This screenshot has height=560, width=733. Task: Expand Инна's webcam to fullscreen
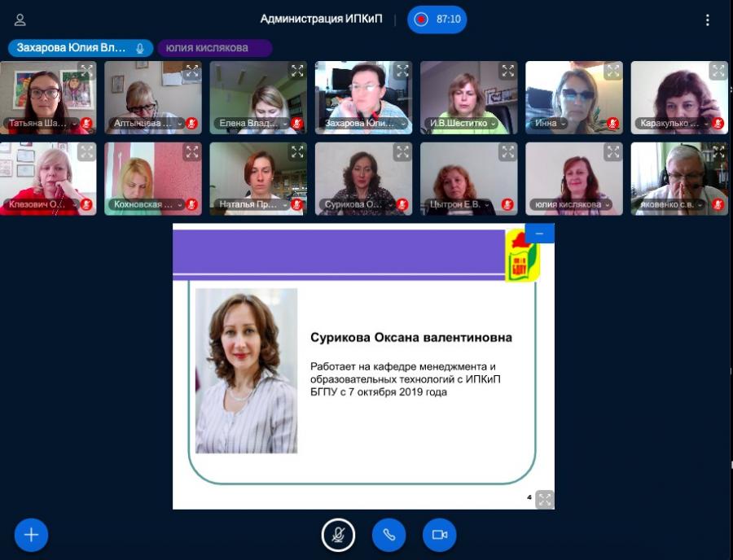pos(612,71)
